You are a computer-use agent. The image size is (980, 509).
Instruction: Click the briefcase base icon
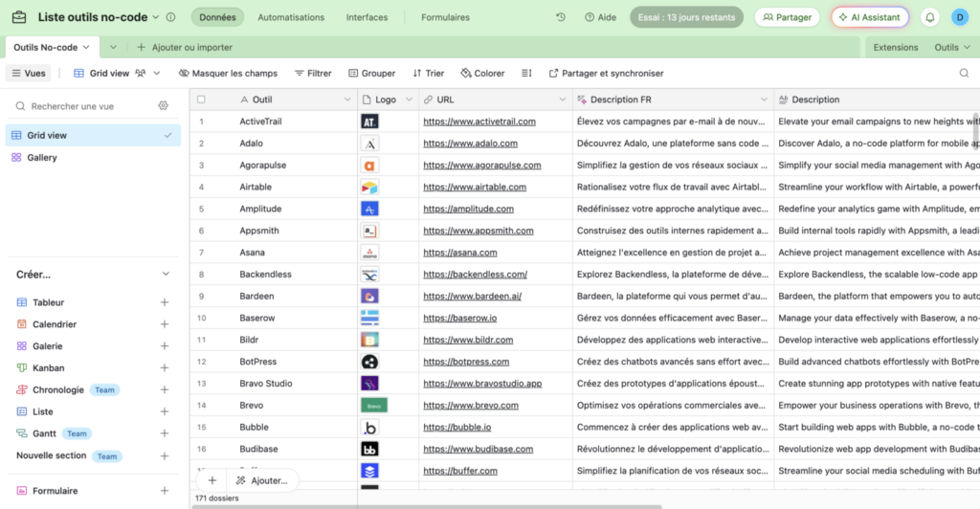click(x=19, y=17)
